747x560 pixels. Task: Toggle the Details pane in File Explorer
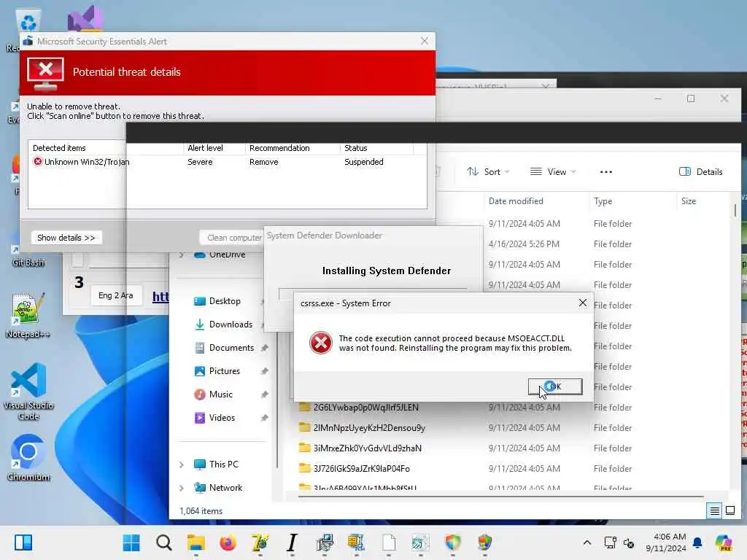[x=701, y=172]
